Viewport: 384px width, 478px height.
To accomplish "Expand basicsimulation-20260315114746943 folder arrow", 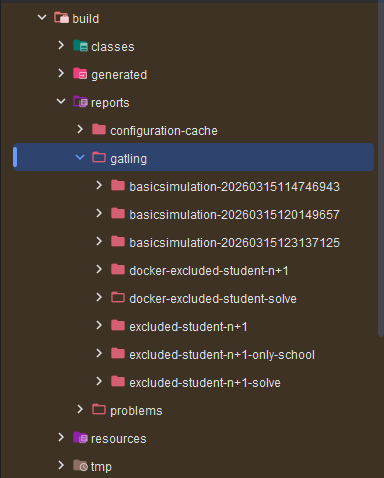I will pyautogui.click(x=99, y=185).
